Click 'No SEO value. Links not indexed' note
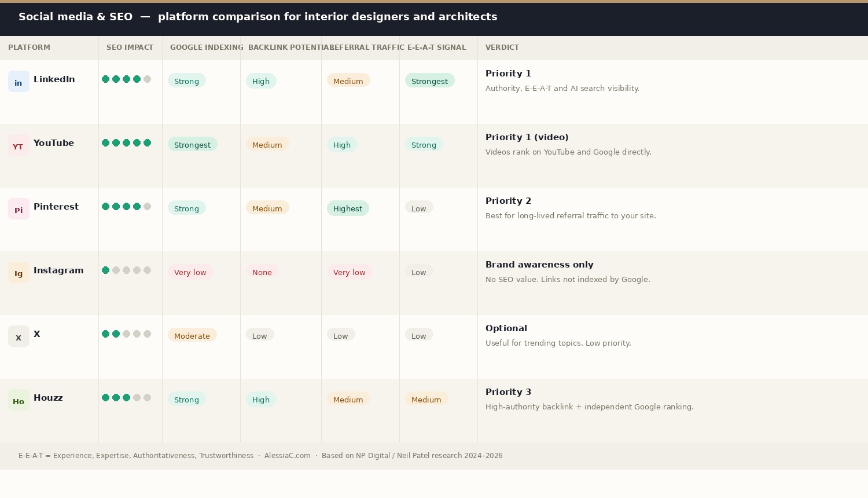Screen dimensions: 868x498 pyautogui.click(x=568, y=280)
